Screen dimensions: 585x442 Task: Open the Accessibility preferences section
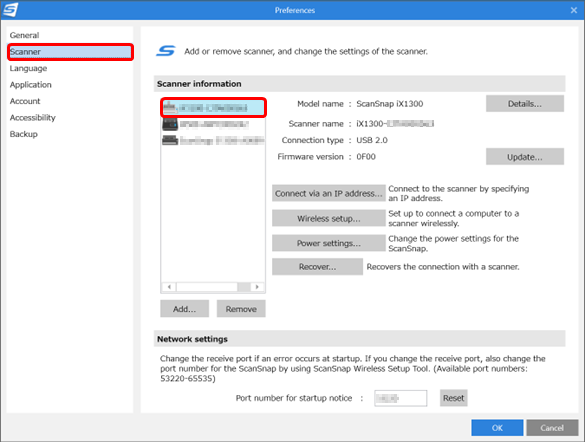click(33, 117)
